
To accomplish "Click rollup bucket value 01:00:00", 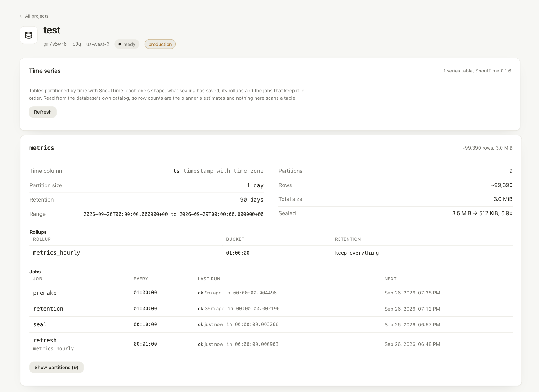I will click(238, 253).
